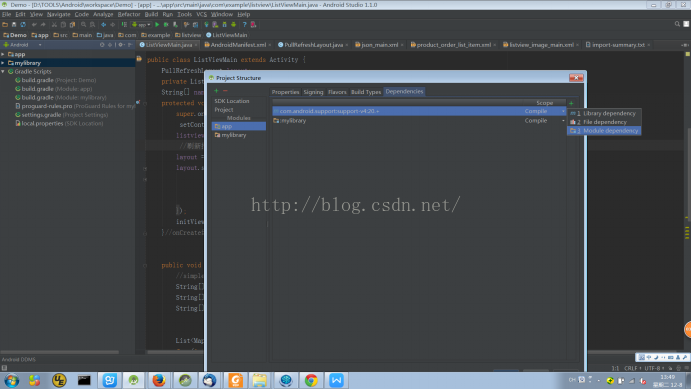Switch to Signing tab in Project Structure
The height and width of the screenshot is (389, 692).
313,92
